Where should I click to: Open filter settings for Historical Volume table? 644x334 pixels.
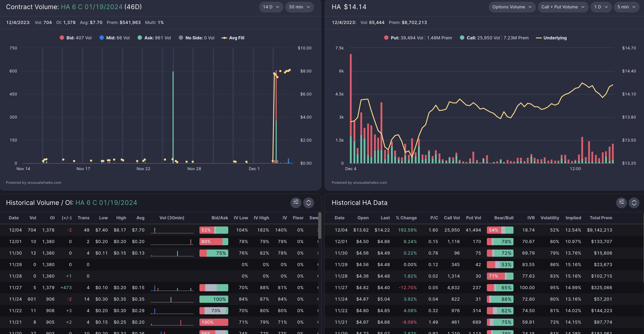pyautogui.click(x=296, y=203)
